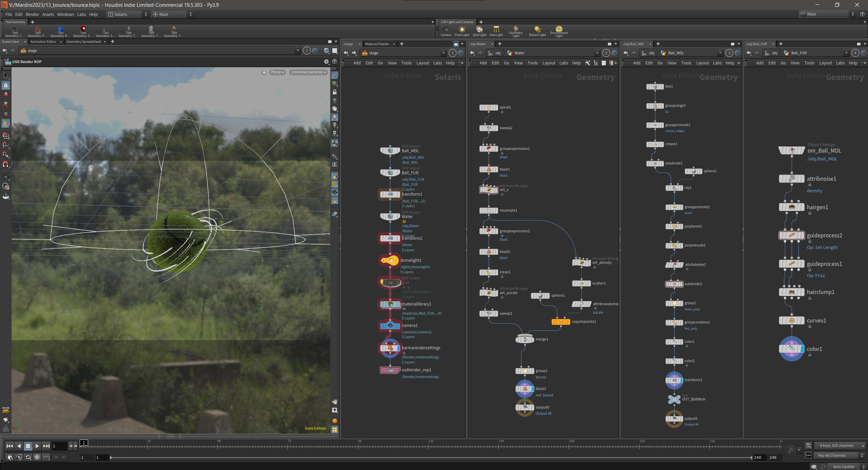Open the Solaris desktop dropdown

click(x=128, y=14)
